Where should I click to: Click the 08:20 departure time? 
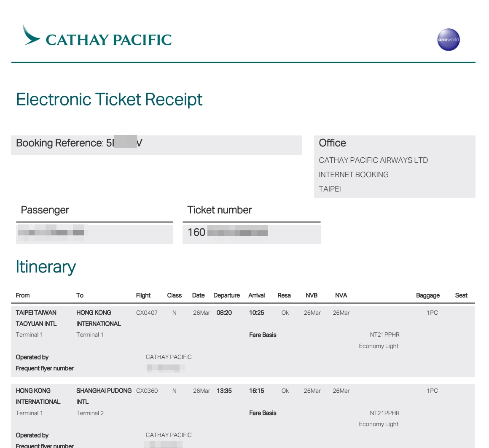tap(224, 313)
